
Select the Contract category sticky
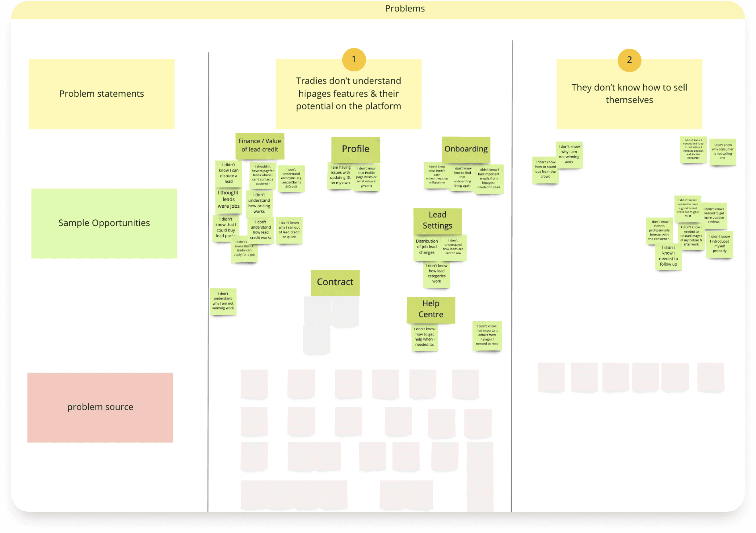tap(335, 282)
